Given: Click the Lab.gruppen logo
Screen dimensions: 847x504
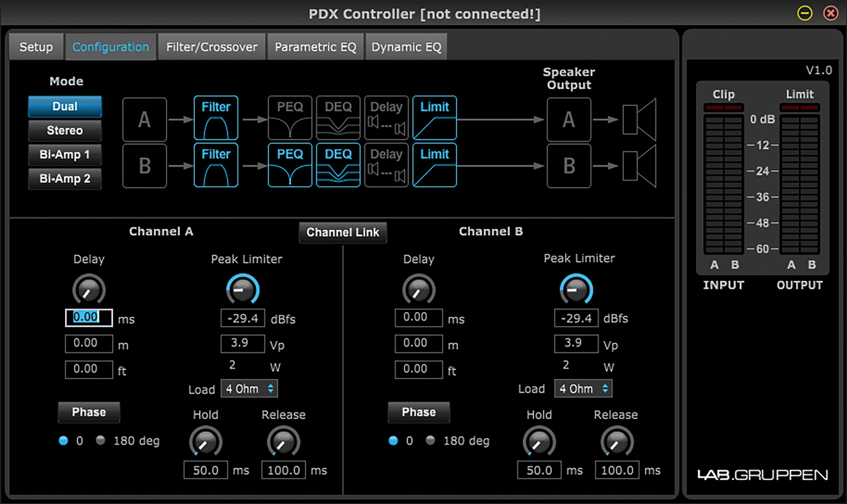Looking at the screenshot, I should point(762,475).
